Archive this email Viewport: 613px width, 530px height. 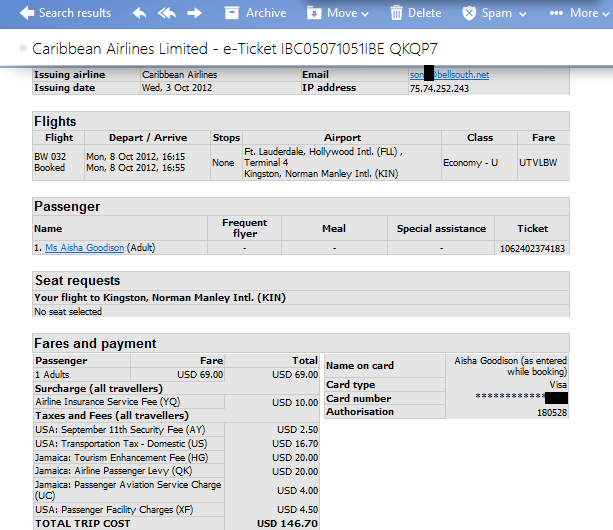tap(255, 13)
